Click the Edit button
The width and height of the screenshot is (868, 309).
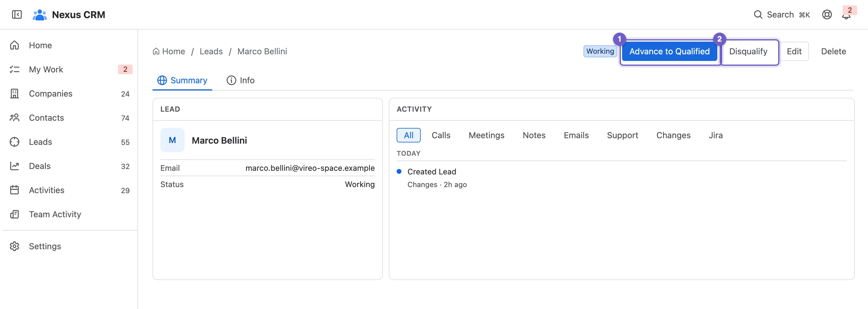click(794, 51)
